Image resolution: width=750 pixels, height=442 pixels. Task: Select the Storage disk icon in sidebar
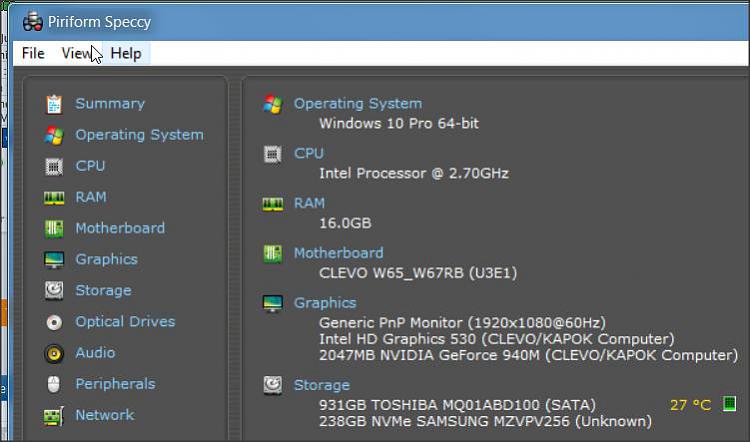pyautogui.click(x=54, y=290)
